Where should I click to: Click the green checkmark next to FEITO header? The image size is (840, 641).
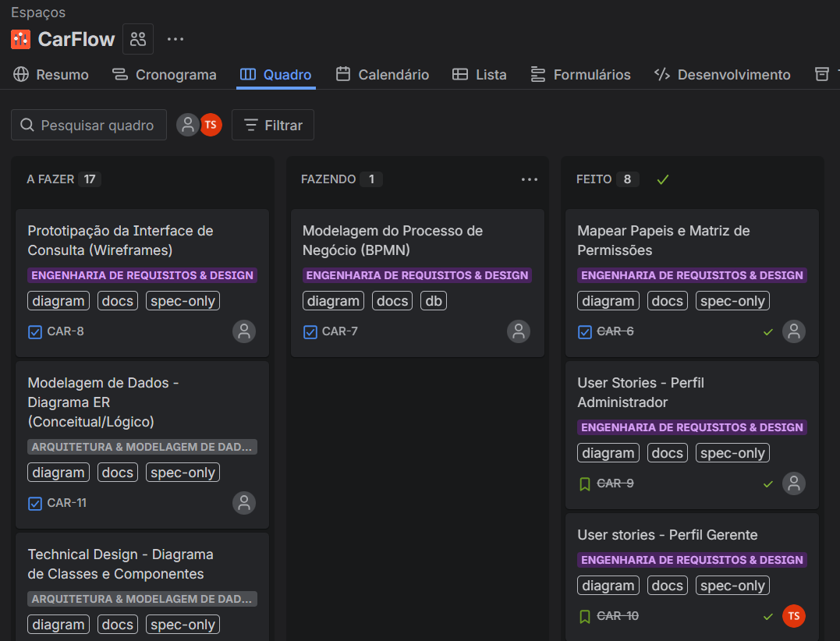click(663, 179)
